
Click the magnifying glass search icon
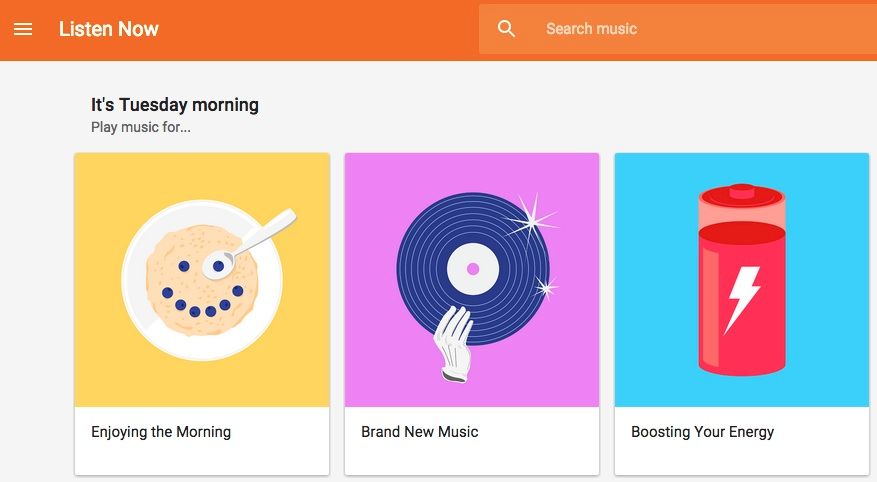(x=506, y=29)
